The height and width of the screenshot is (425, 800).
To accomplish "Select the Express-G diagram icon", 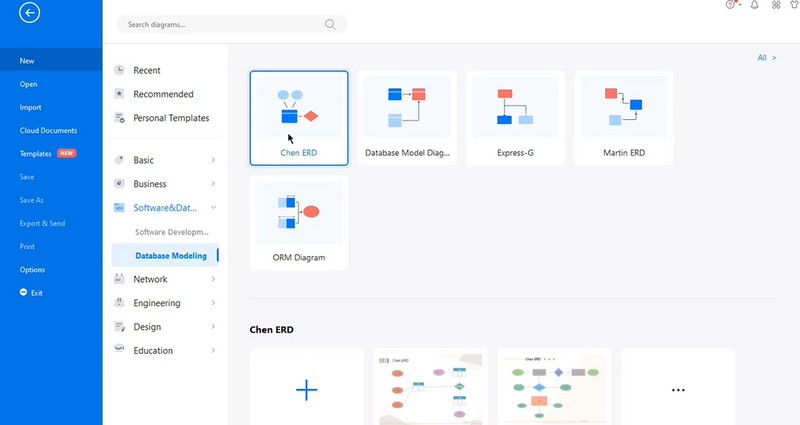I will (x=515, y=106).
